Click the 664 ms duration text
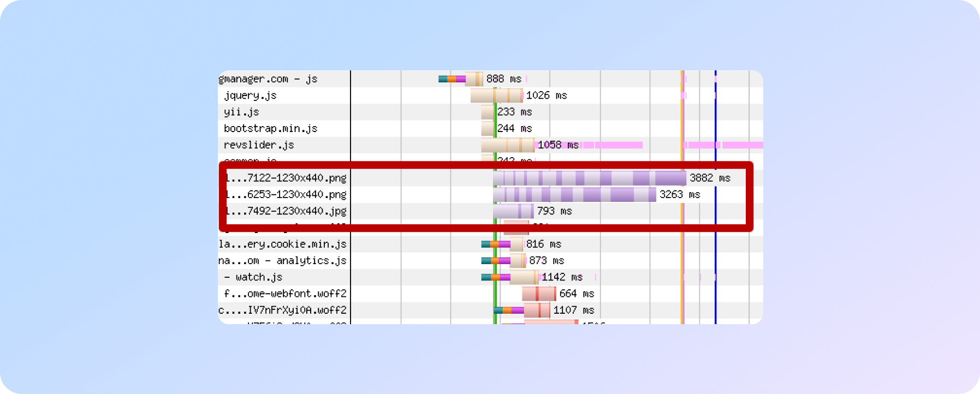980x394 pixels. tap(577, 294)
